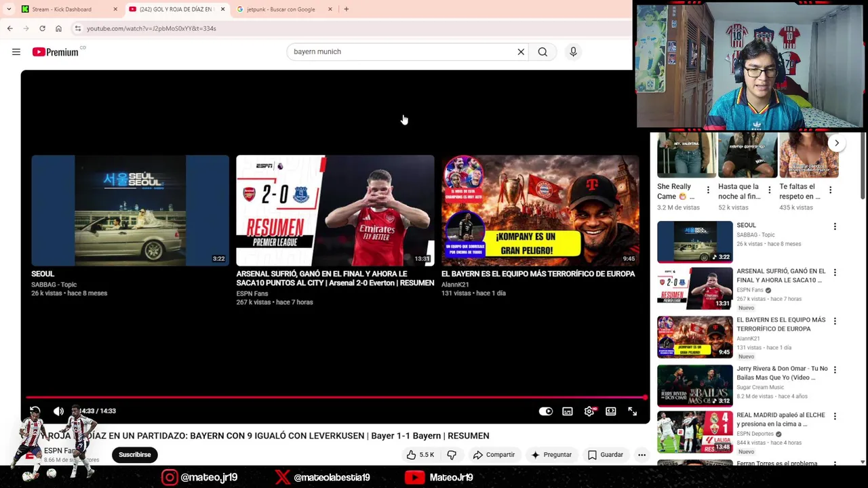Like the video with thumbs up
Viewport: 868px width, 488px height.
(x=420, y=455)
